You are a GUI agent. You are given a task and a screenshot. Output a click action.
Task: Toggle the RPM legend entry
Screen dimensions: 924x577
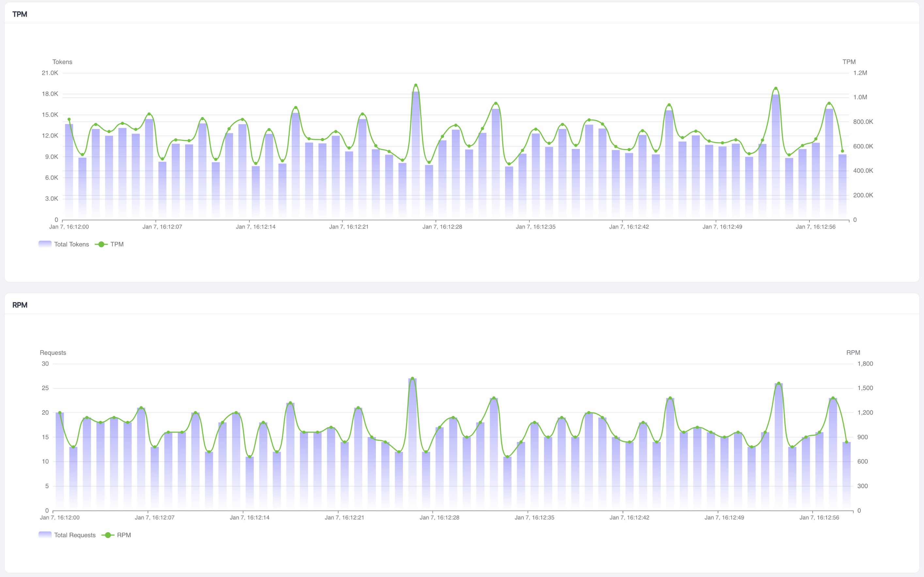point(123,535)
